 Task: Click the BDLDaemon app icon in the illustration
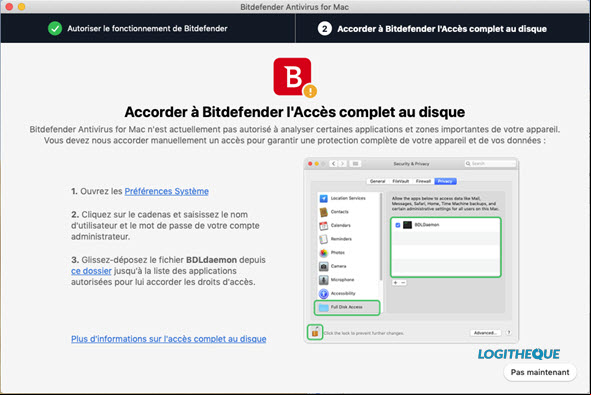coord(407,225)
